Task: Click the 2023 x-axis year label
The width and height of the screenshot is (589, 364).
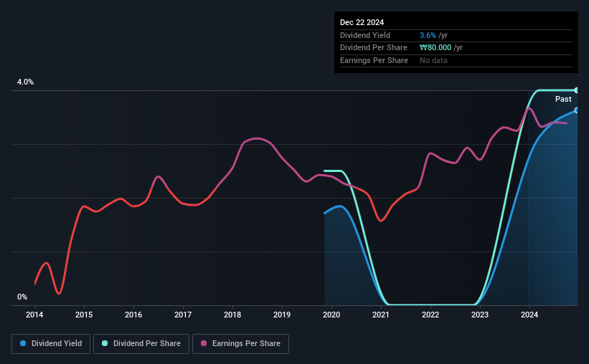Action: (x=480, y=315)
